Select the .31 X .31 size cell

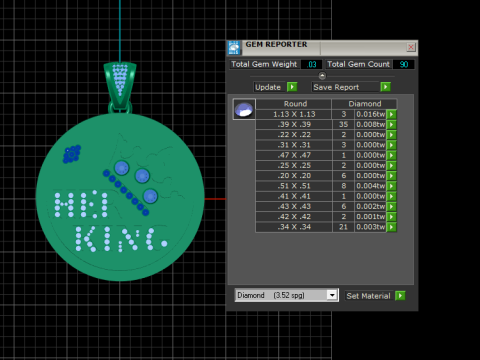click(x=294, y=145)
